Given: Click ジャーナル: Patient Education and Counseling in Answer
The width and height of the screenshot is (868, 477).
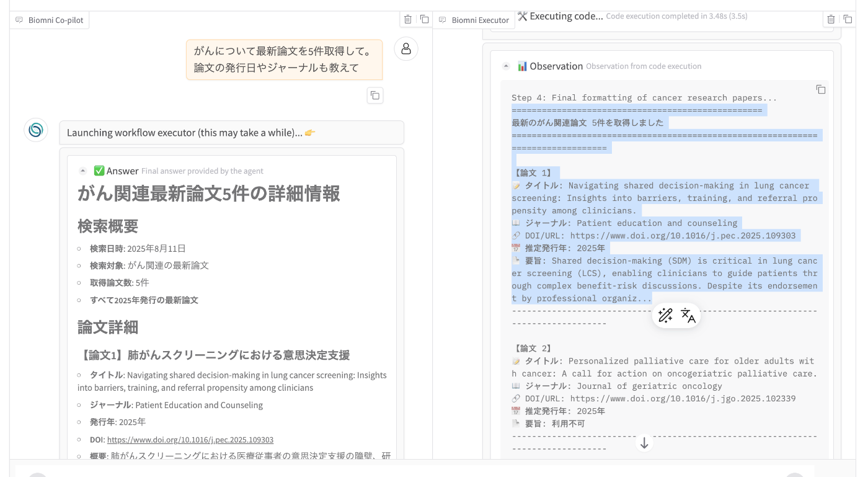Looking at the screenshot, I should pyautogui.click(x=176, y=405).
